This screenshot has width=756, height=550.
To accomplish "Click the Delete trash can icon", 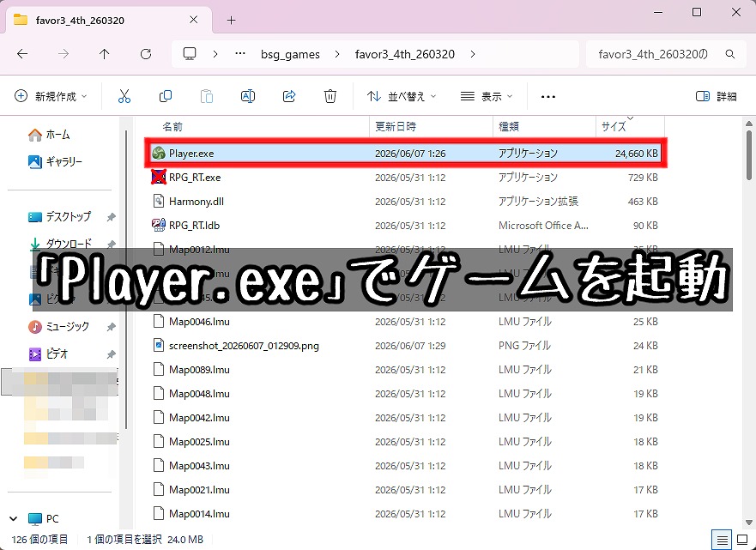I will click(x=330, y=96).
